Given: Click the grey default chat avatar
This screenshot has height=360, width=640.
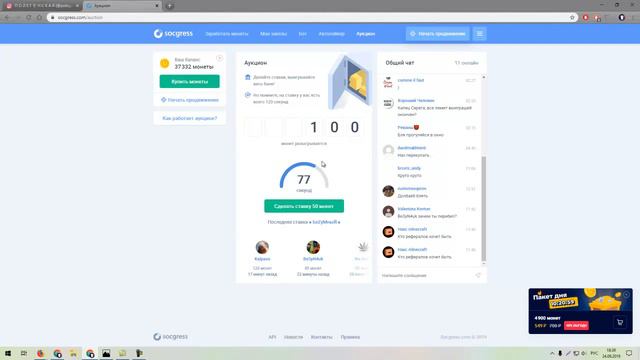Looking at the screenshot, I should (388, 151).
